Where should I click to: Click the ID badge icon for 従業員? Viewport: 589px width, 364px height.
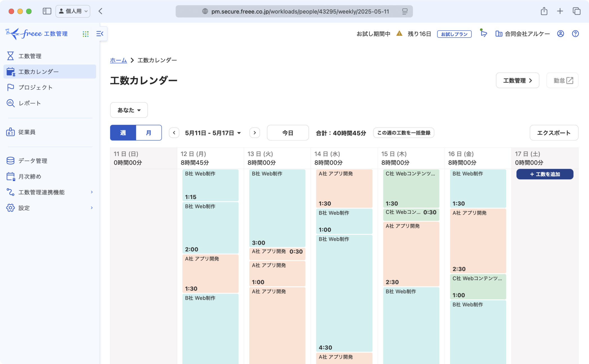pos(10,132)
